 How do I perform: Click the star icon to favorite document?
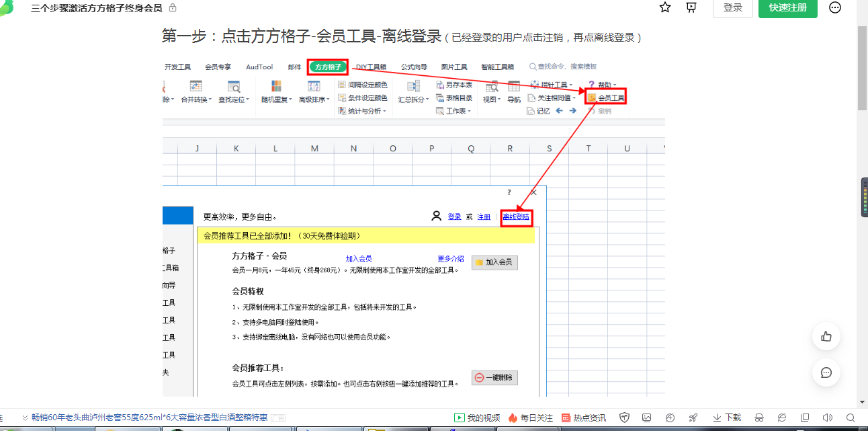(665, 7)
